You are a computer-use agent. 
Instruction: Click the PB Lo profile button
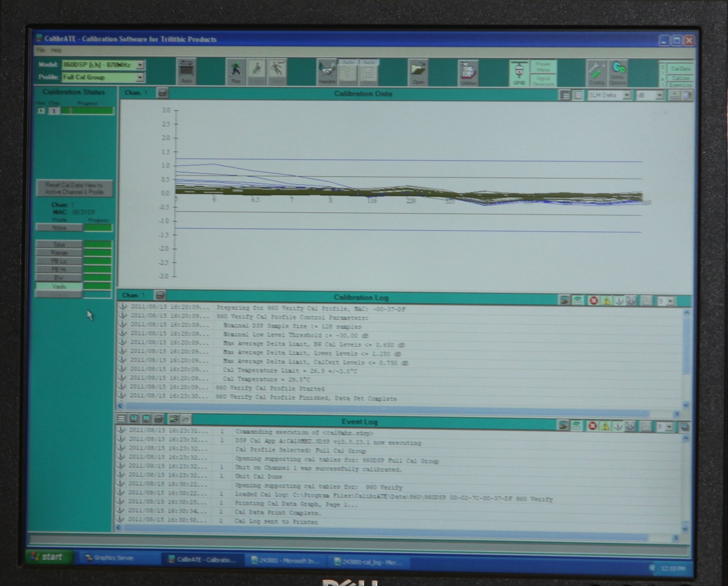click(59, 261)
